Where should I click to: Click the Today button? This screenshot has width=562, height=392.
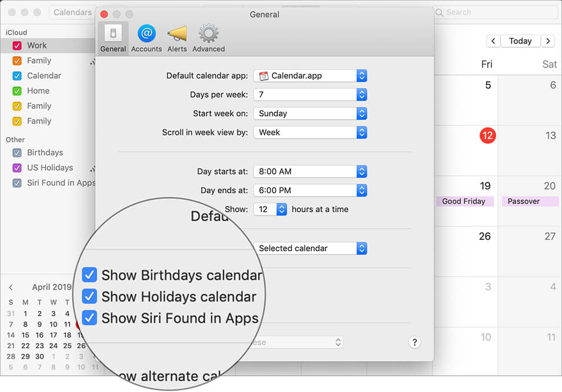pos(520,40)
